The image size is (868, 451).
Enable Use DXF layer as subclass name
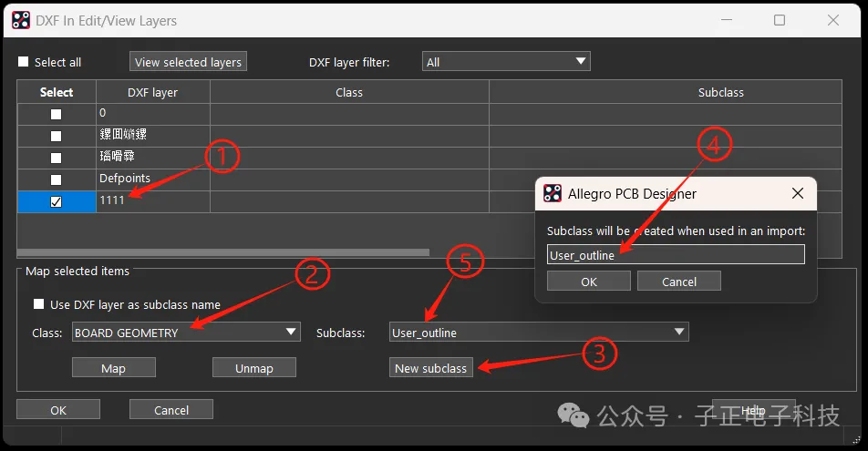coord(38,303)
